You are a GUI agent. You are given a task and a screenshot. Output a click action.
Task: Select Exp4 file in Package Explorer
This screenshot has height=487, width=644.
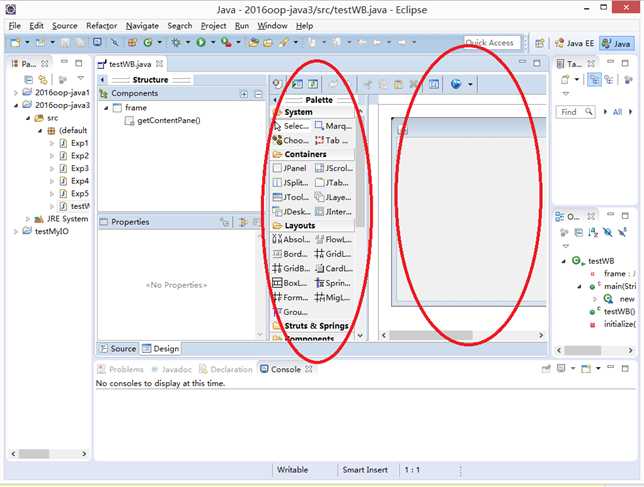[74, 181]
